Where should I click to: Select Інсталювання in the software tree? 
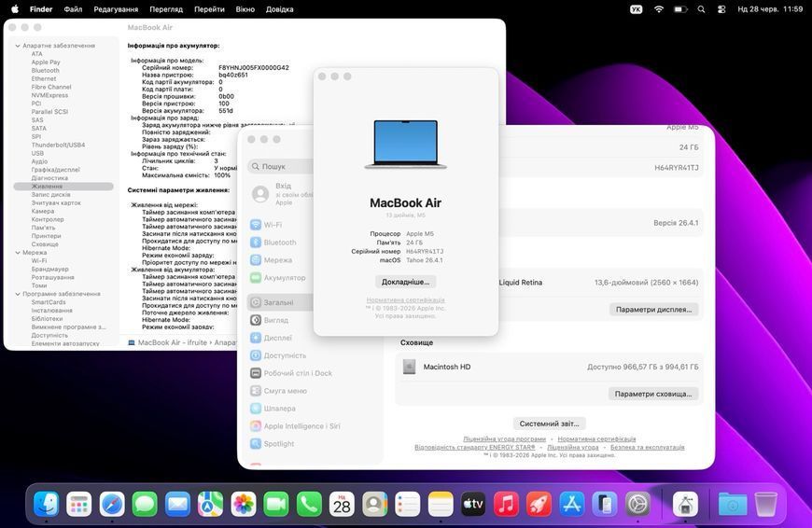click(51, 311)
